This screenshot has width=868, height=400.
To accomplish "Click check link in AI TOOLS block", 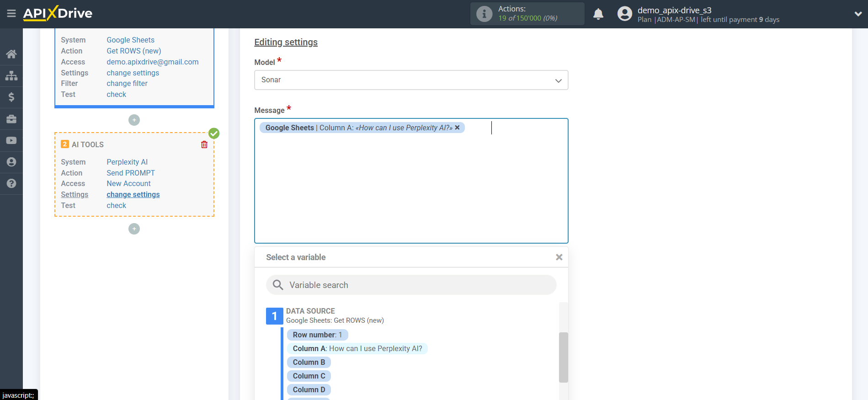I will click(x=117, y=205).
